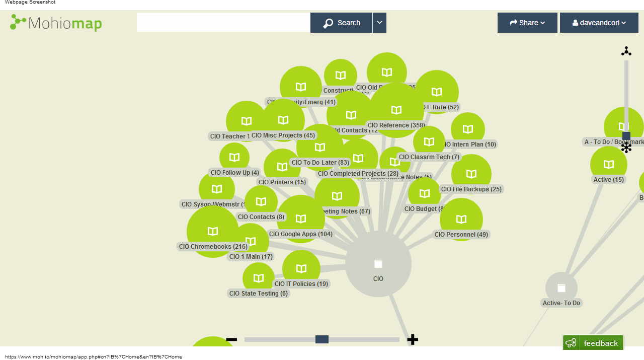Open the daveandcori account dropdown

click(x=599, y=22)
